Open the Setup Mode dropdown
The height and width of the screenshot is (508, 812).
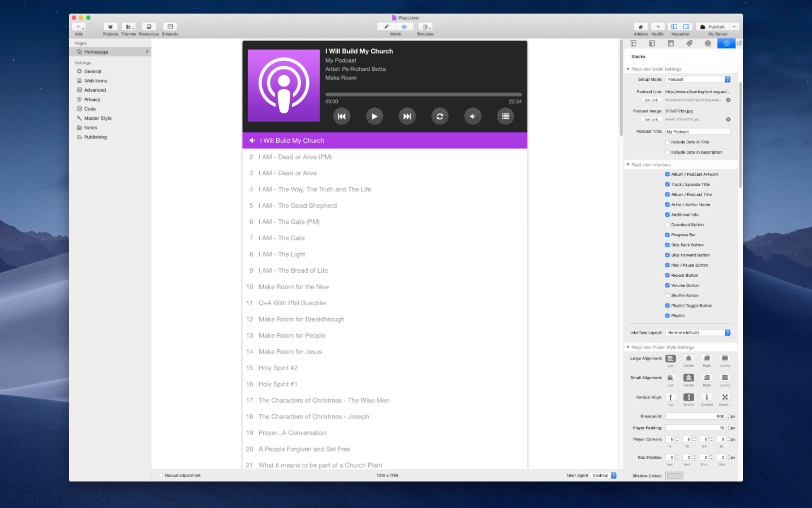(698, 79)
